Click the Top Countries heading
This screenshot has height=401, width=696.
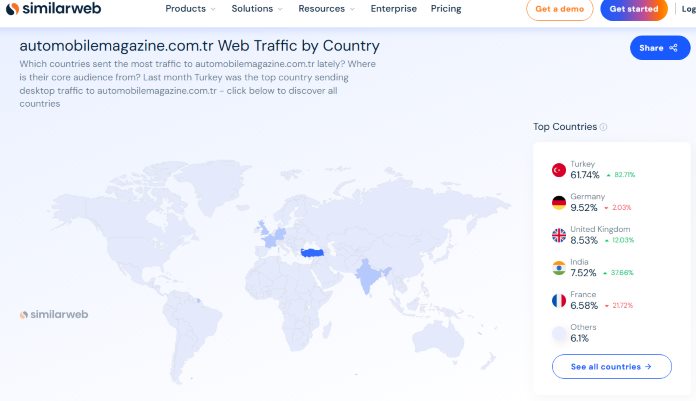click(565, 127)
